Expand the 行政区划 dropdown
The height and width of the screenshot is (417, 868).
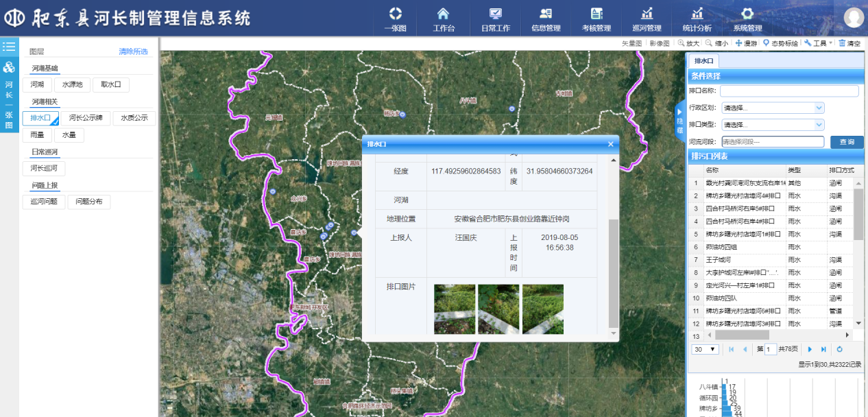pyautogui.click(x=782, y=108)
